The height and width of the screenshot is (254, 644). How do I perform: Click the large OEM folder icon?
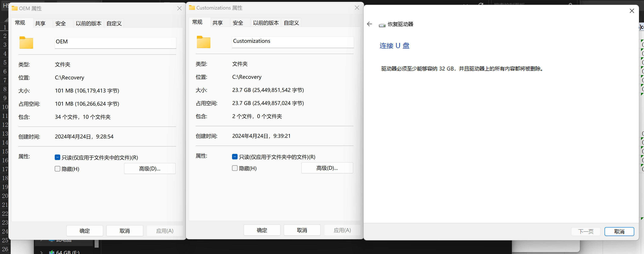click(x=26, y=43)
